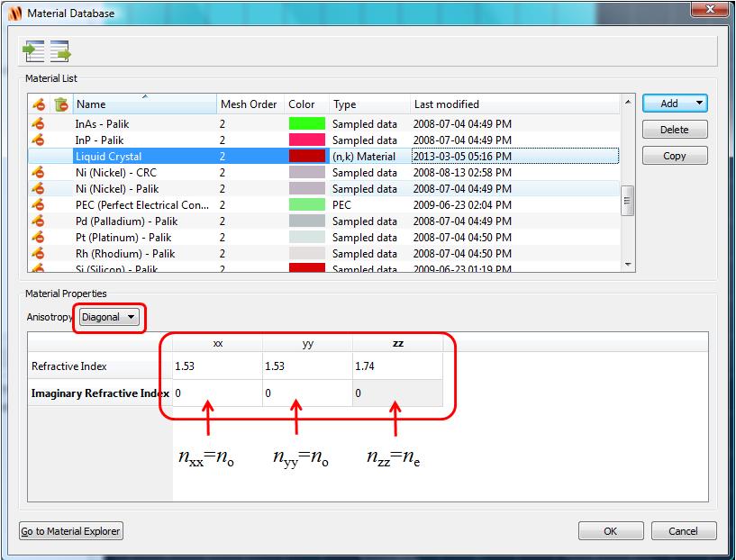Image resolution: width=736 pixels, height=560 pixels.
Task: Select the Rh (Rhodium) - Palik material name
Action: (x=125, y=253)
